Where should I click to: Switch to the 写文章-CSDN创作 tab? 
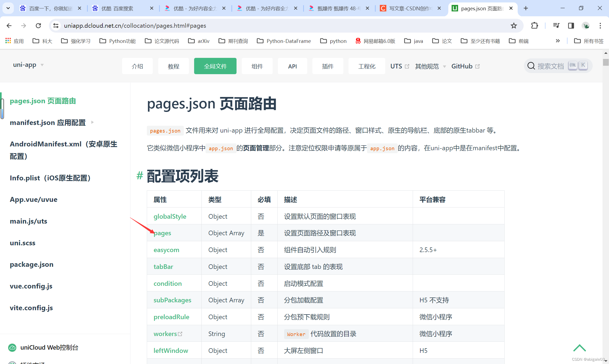[x=411, y=8]
